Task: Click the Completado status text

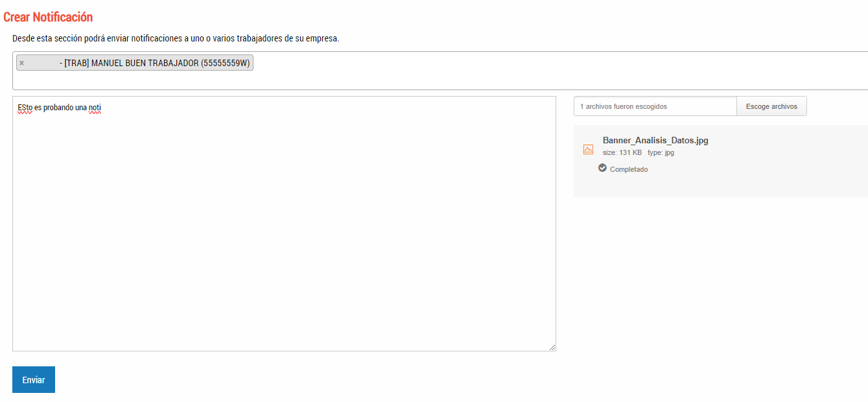Action: 629,169
